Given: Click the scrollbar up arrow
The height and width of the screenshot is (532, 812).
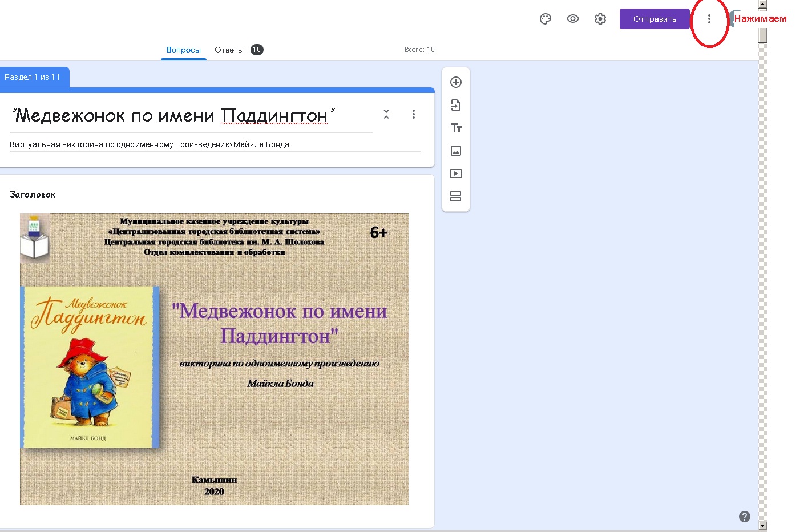Looking at the screenshot, I should pos(763,5).
